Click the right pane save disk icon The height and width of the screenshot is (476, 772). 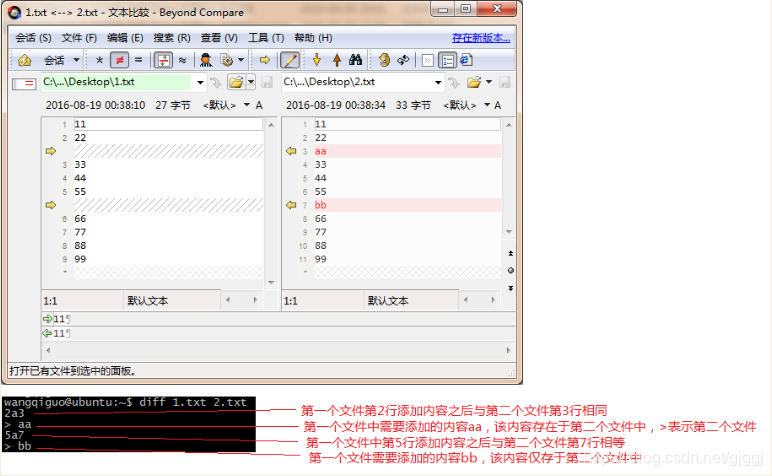point(505,82)
